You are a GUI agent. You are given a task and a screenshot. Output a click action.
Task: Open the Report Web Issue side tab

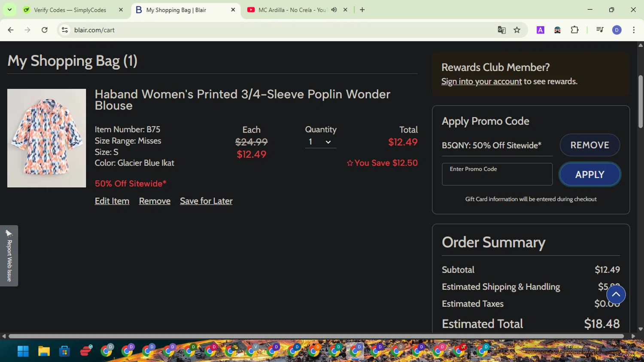9,256
